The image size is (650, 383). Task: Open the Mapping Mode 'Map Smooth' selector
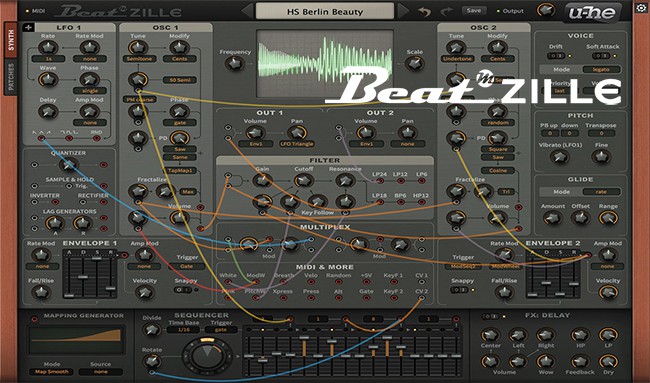click(52, 372)
